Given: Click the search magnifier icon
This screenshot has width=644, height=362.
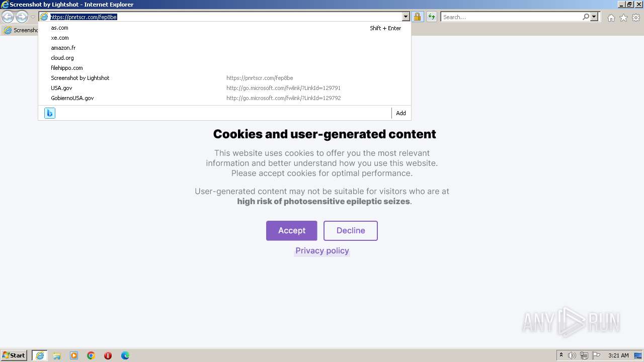Looking at the screenshot, I should tap(586, 17).
